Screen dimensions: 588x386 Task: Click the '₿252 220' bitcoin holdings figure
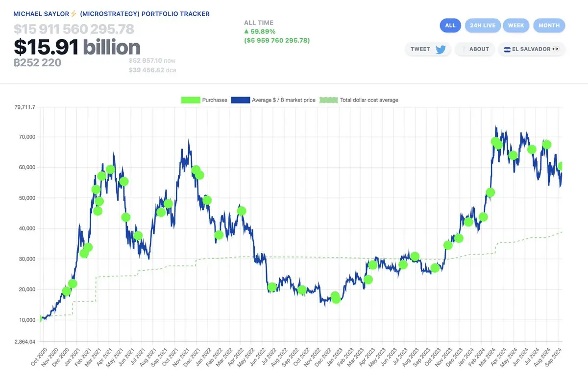pyautogui.click(x=37, y=62)
